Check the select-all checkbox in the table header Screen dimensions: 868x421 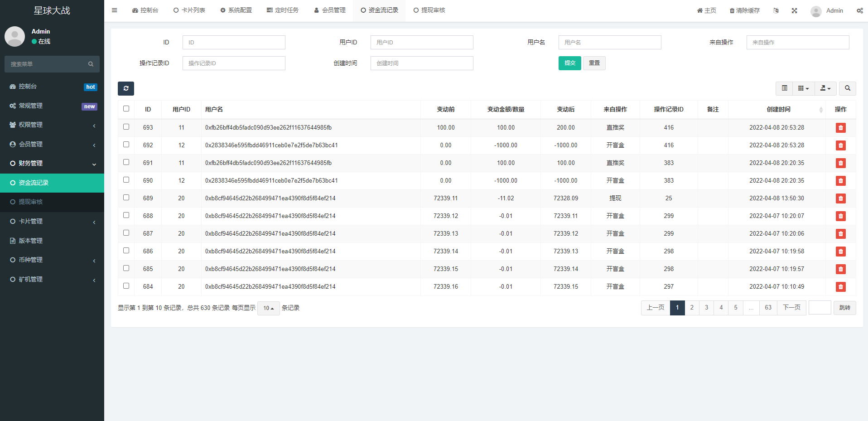(x=126, y=109)
